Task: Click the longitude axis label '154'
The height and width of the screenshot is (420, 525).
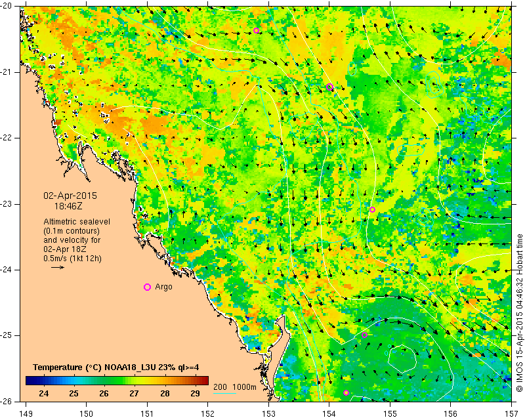Action: 329,414
